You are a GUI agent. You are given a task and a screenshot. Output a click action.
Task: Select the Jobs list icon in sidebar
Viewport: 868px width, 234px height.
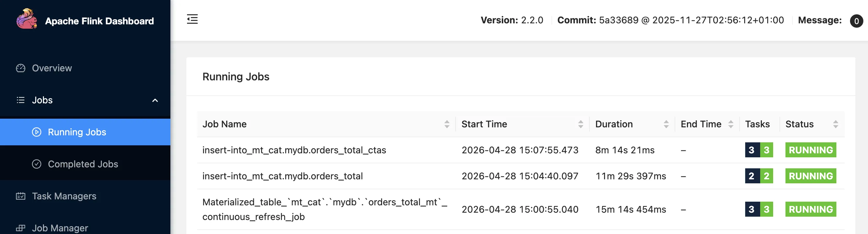tap(20, 100)
